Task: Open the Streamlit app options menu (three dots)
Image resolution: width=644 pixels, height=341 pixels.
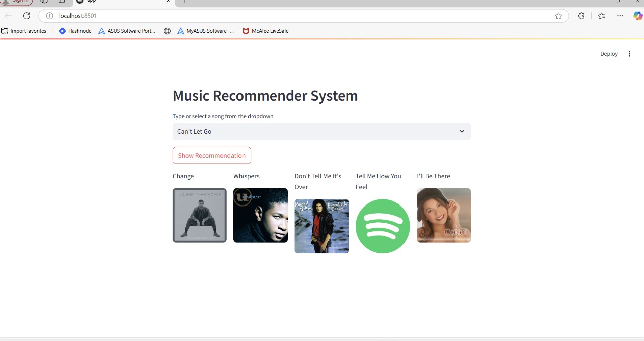Action: [x=629, y=54]
